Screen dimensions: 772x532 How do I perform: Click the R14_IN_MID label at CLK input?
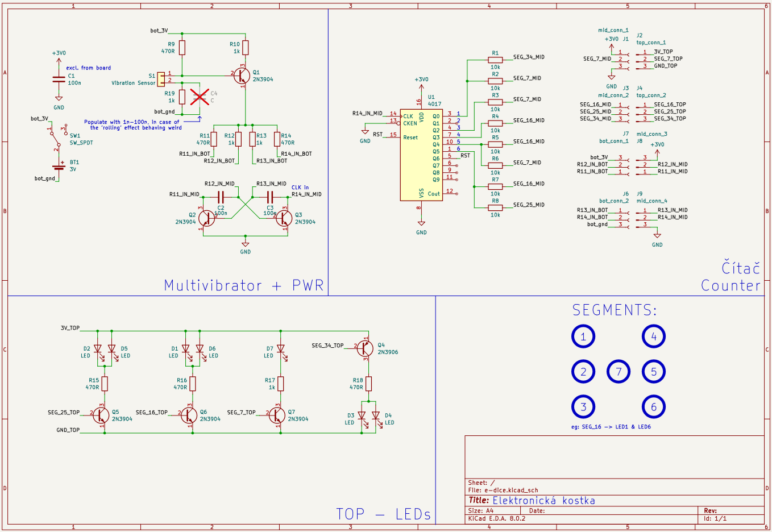click(x=367, y=114)
